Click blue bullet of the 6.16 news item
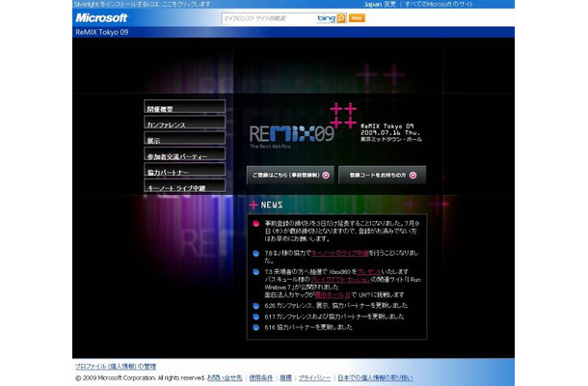588x386 pixels. (255, 327)
